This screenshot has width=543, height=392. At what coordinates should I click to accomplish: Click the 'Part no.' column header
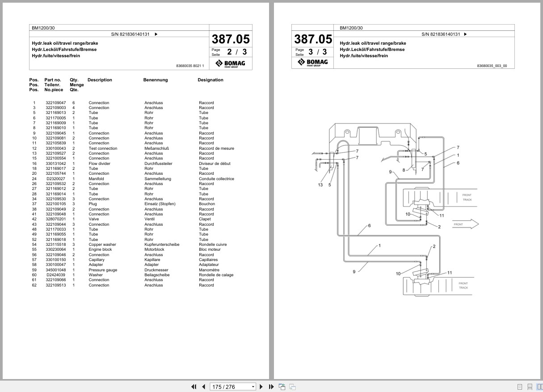(53, 80)
